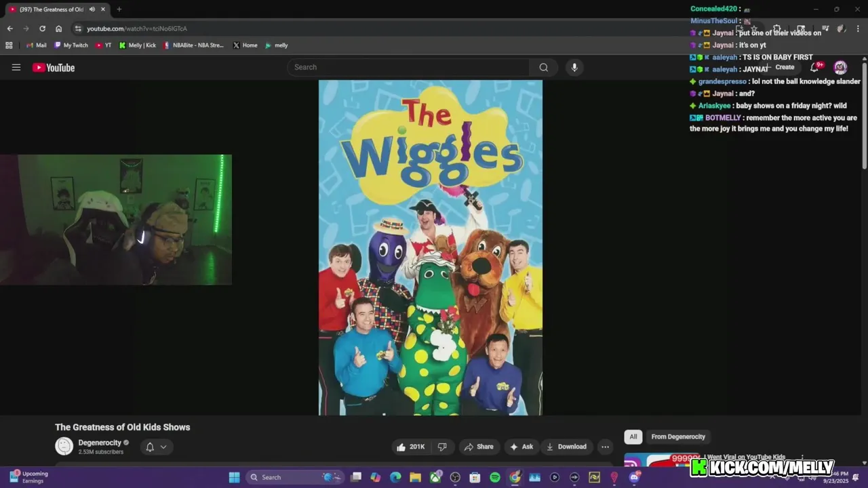
Task: Go back in browser history
Action: coord(9,28)
